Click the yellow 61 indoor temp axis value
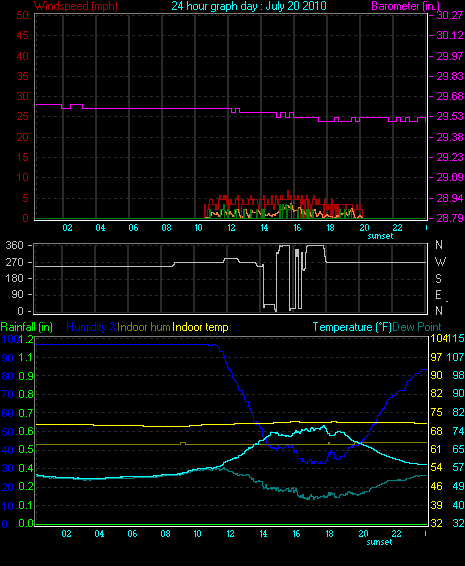The image size is (465, 566). pyautogui.click(x=436, y=449)
